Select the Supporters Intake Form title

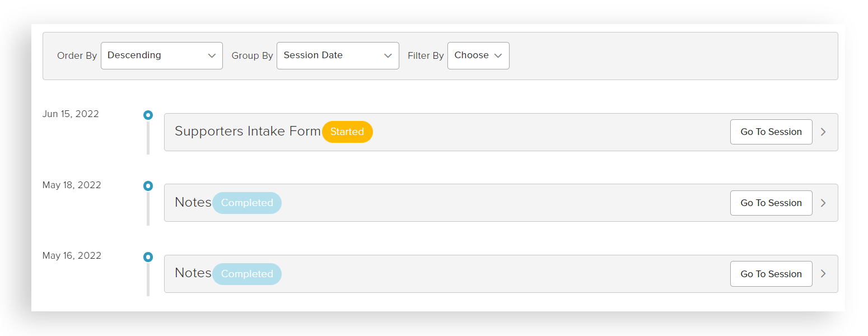point(248,132)
